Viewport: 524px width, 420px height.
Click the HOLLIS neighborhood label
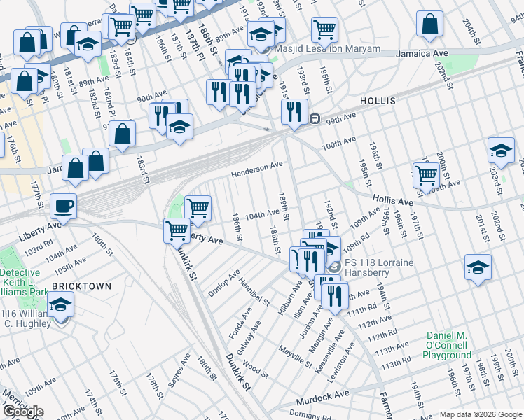click(378, 101)
